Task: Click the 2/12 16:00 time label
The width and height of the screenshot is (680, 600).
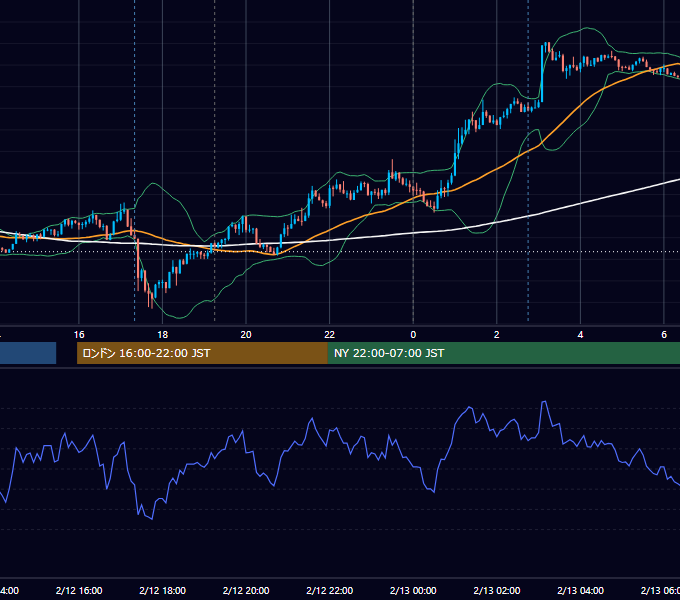Action: (79, 590)
